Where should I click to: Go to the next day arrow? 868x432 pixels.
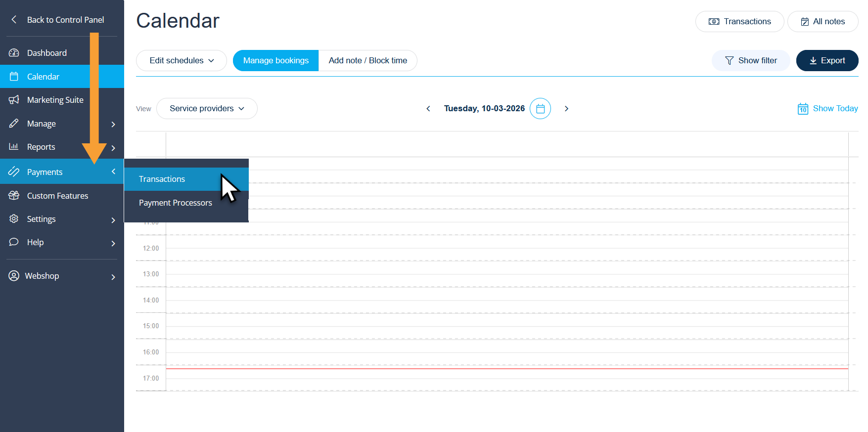(566, 109)
